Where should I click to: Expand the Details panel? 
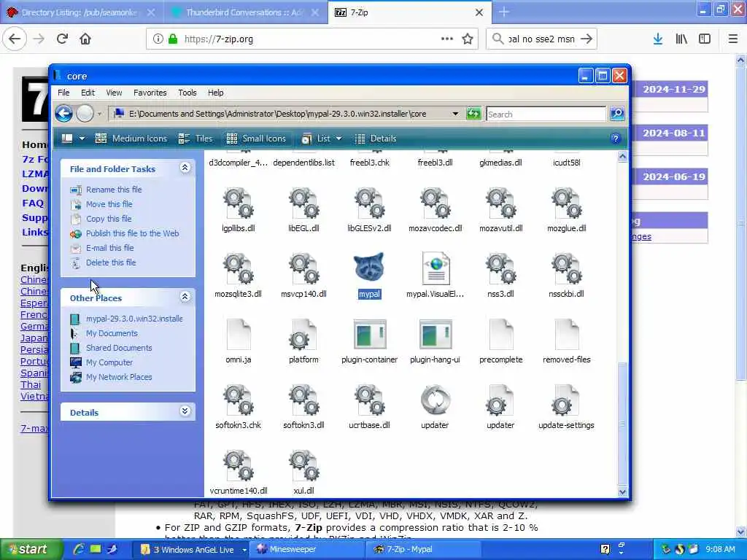tap(185, 411)
